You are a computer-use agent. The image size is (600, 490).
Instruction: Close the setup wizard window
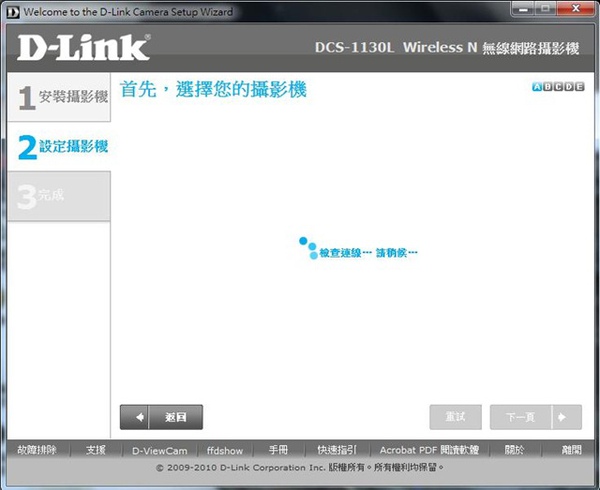[575, 9]
